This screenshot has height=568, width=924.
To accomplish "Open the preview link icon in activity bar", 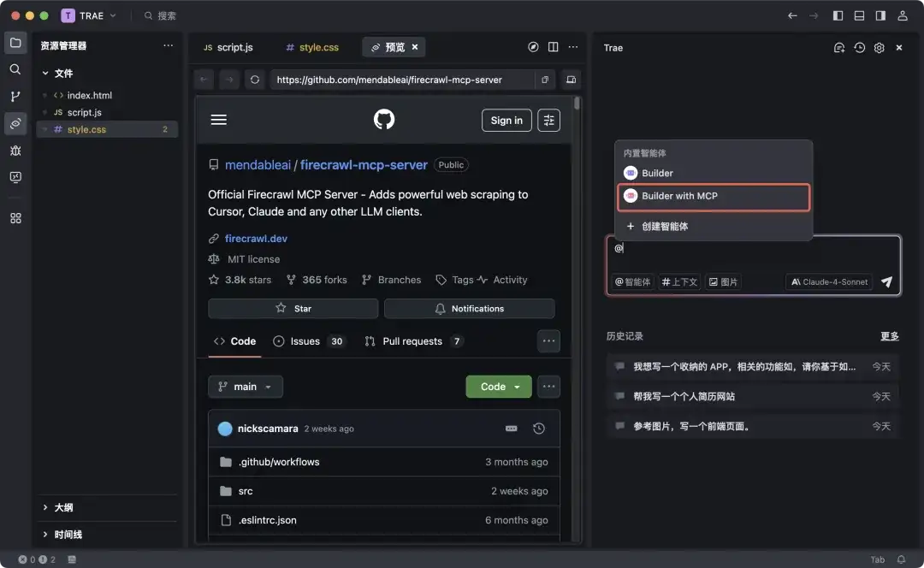I will coord(15,123).
